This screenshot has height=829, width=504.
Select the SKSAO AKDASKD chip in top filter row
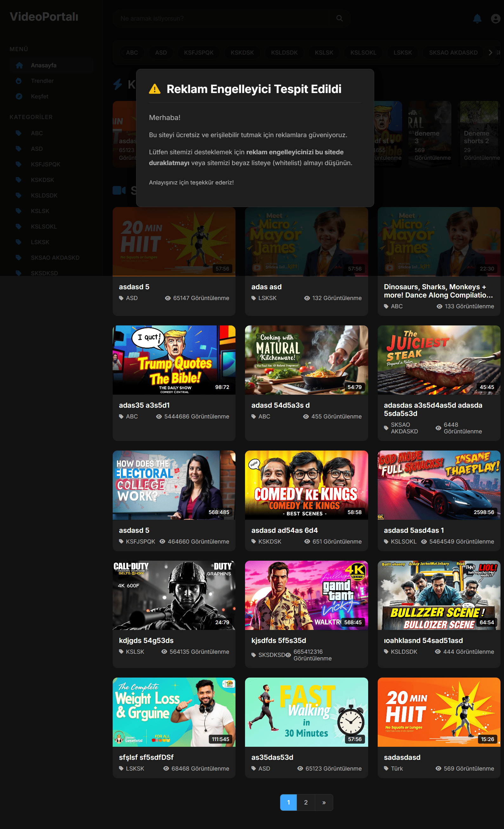453,52
